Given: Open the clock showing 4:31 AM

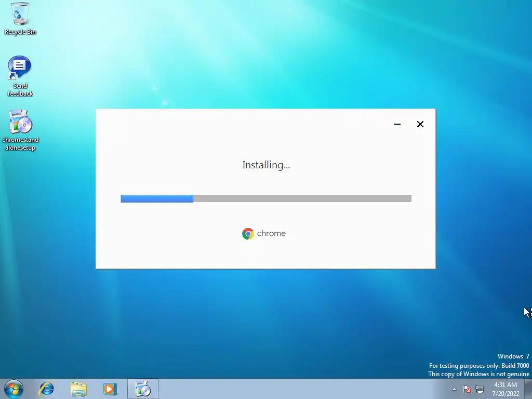Looking at the screenshot, I should (506, 389).
